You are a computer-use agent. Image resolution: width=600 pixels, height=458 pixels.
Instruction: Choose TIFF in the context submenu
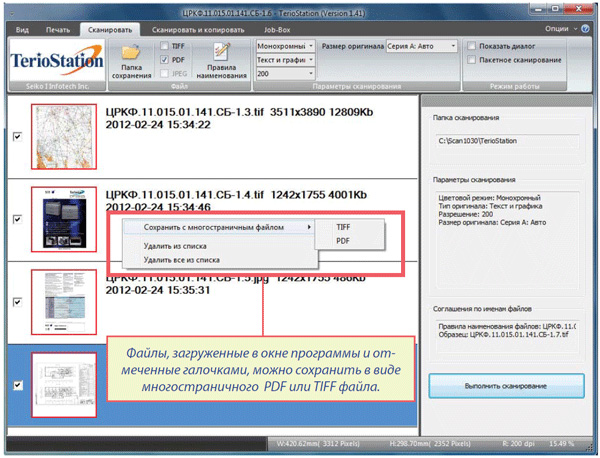point(344,227)
